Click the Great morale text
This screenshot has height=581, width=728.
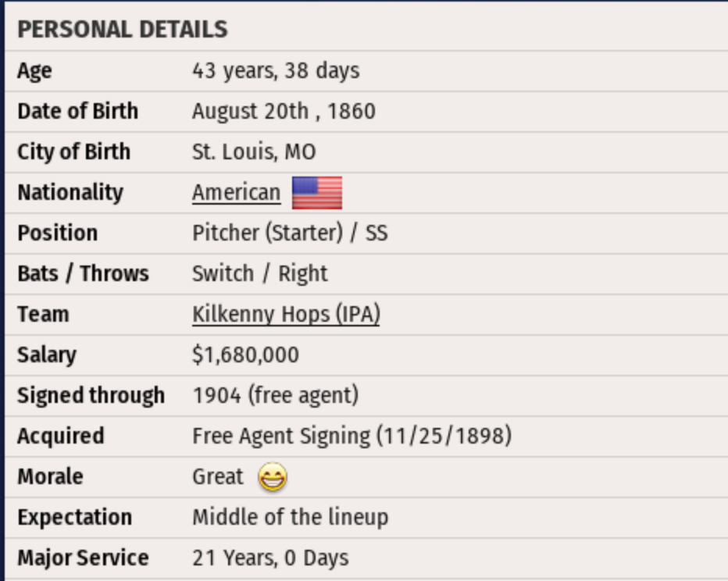(218, 477)
